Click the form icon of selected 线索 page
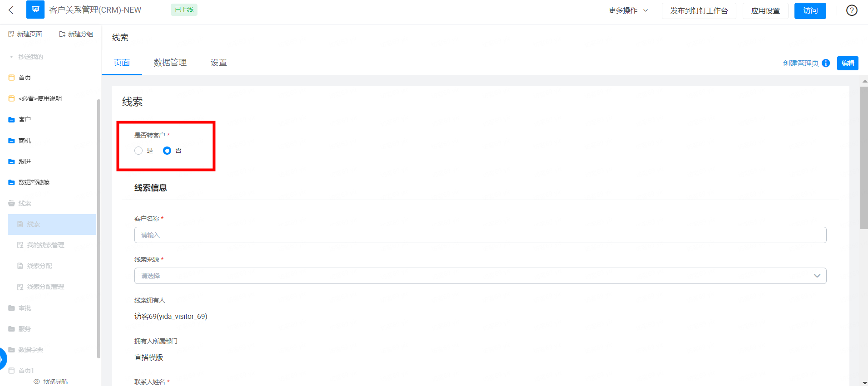This screenshot has height=386, width=868. [x=20, y=224]
